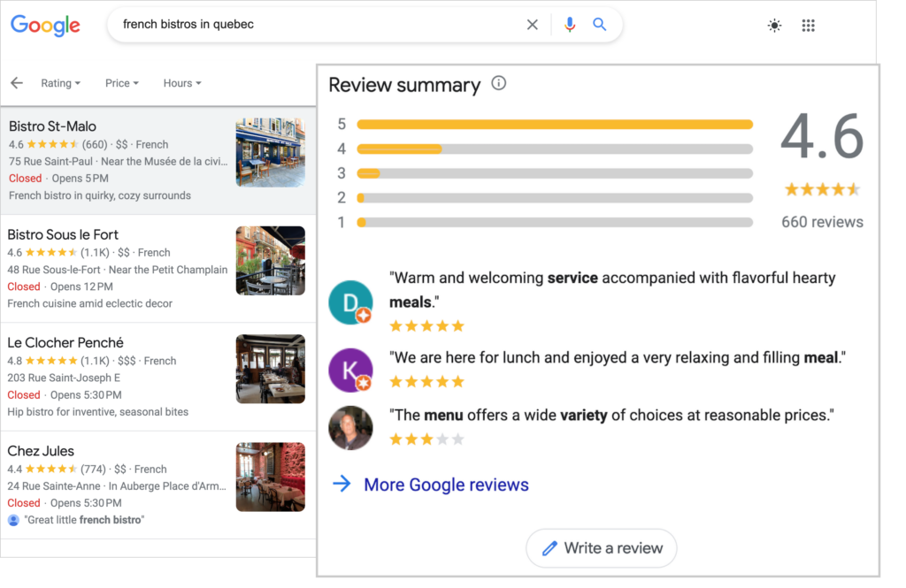Click the large 4.6 rating score
The width and height of the screenshot is (906, 588).
click(822, 137)
